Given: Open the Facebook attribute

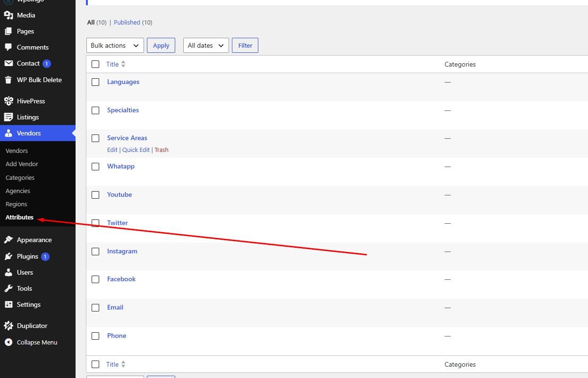Looking at the screenshot, I should 121,279.
